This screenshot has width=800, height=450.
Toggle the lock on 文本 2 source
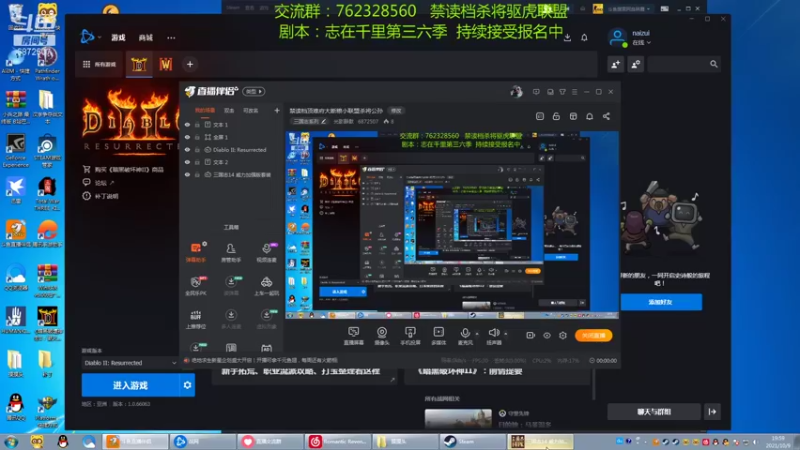coord(197,162)
